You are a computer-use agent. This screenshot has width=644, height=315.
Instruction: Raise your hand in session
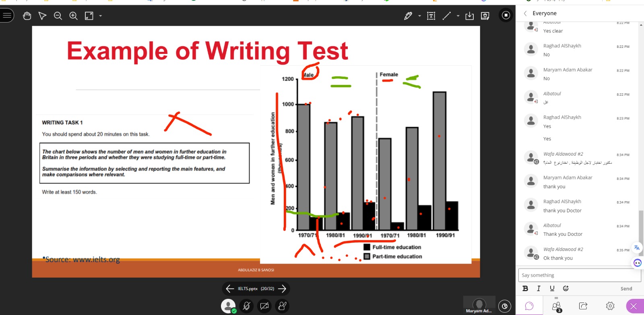coord(283,306)
